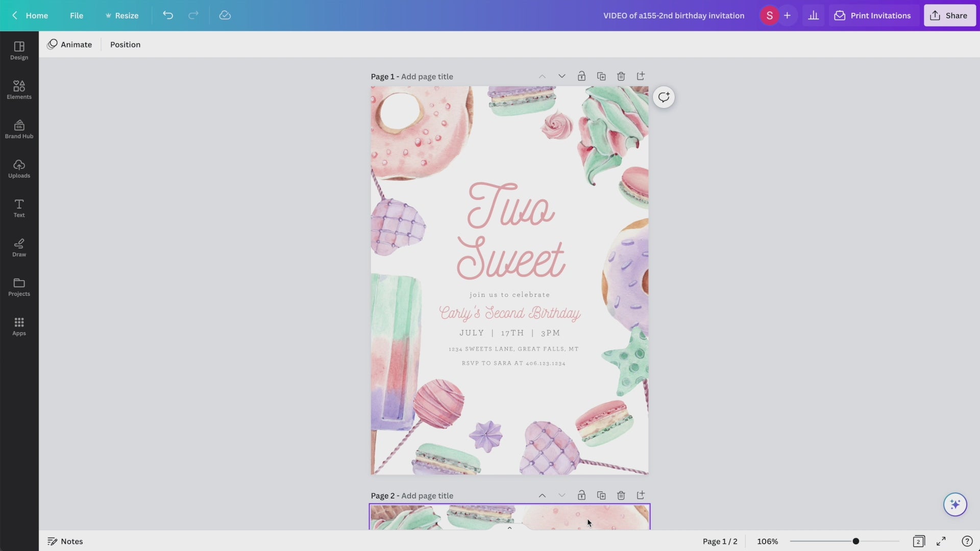Open the Elements panel
Screen dimensions: 980x551
pyautogui.click(x=19, y=89)
